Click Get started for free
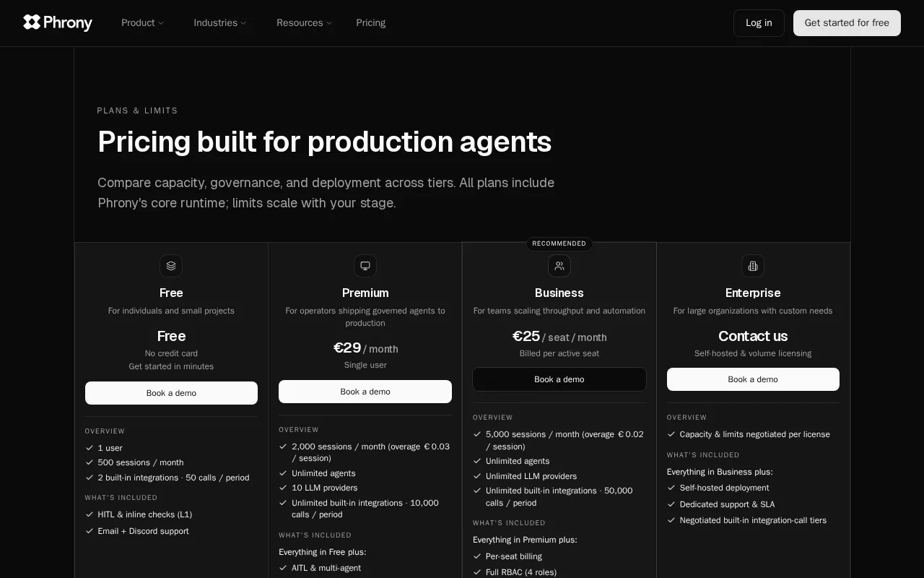Screen dimensions: 924x578 pos(847,23)
